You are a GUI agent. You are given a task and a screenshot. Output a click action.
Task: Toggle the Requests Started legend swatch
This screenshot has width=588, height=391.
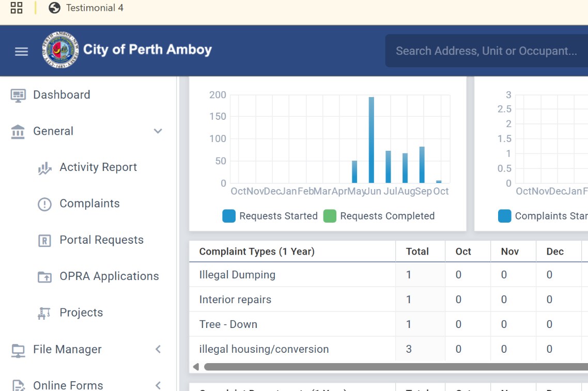coord(229,216)
